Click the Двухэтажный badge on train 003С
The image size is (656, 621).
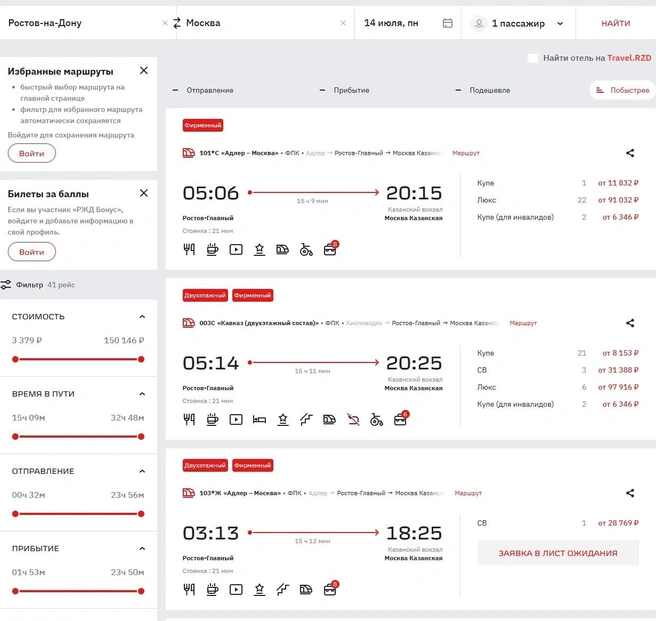[205, 295]
